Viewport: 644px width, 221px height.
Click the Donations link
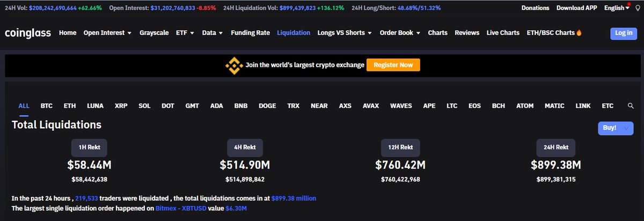pos(535,8)
